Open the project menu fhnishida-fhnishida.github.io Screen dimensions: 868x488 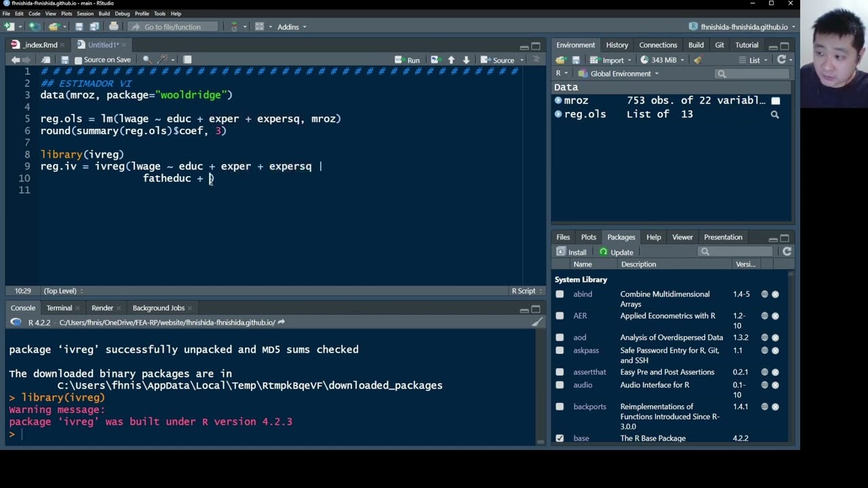tap(743, 27)
